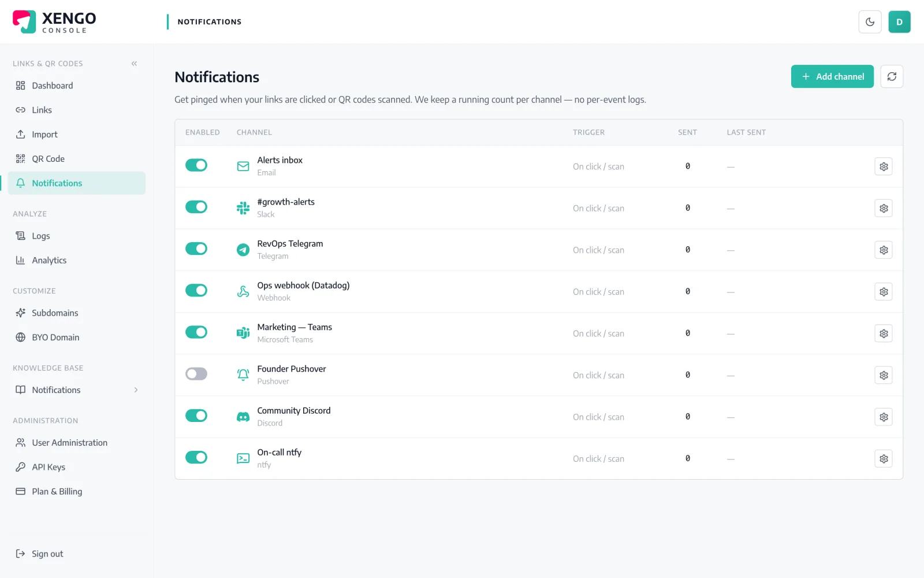924x578 pixels.
Task: Click Add channel button
Action: (832, 76)
